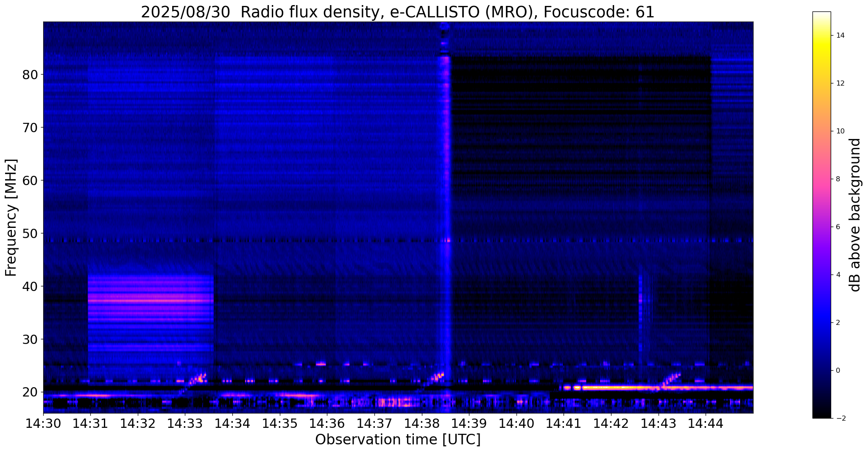Click the 20 MHz frequency tick label
The width and height of the screenshot is (868, 452).
(31, 392)
